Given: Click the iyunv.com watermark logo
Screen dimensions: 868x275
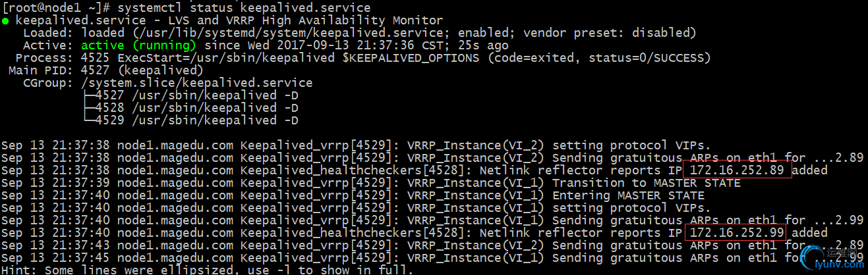Looking at the screenshot, I should point(832,258).
